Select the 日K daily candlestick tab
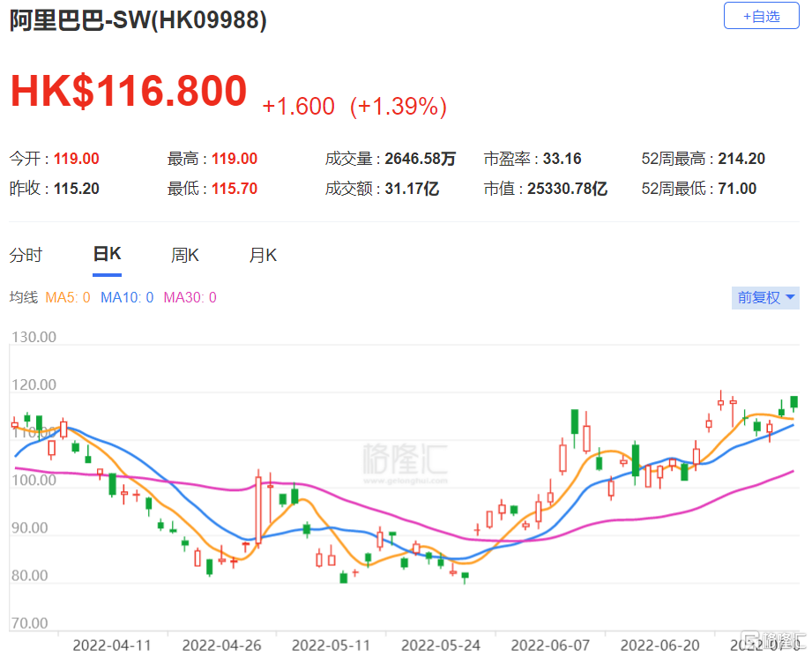The width and height of the screenshot is (812, 656). (x=108, y=254)
